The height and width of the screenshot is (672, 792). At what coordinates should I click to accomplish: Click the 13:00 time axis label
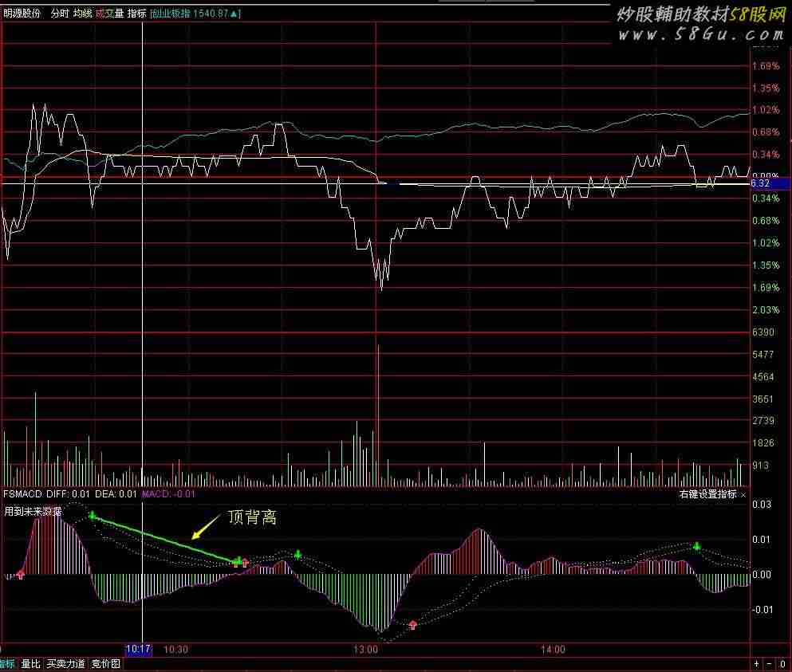(365, 649)
